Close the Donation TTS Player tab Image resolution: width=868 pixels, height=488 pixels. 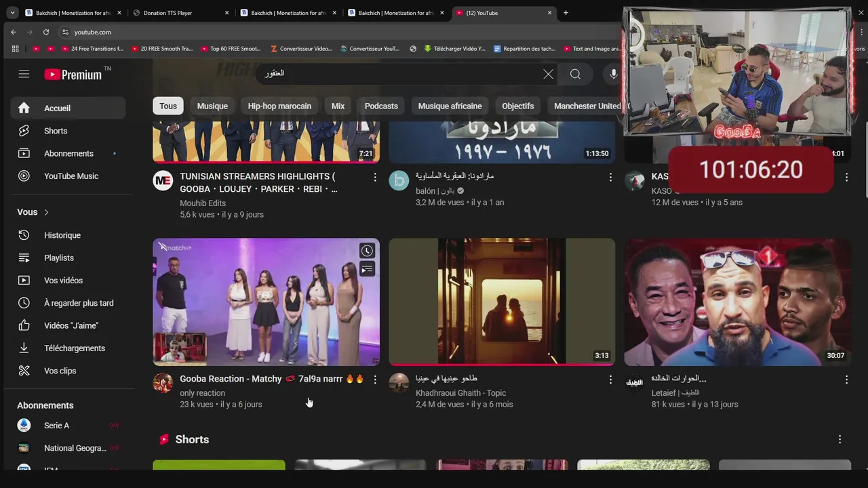click(226, 13)
